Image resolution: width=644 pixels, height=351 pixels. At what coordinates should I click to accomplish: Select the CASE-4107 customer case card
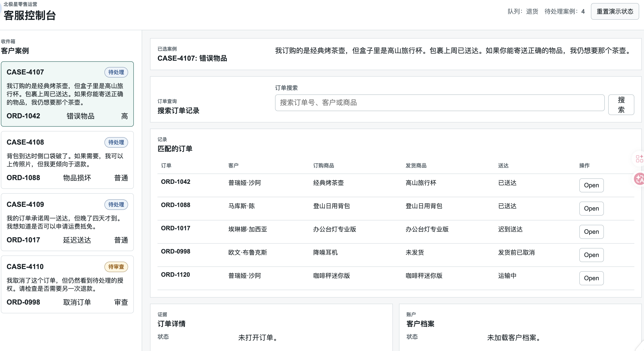coord(67,94)
